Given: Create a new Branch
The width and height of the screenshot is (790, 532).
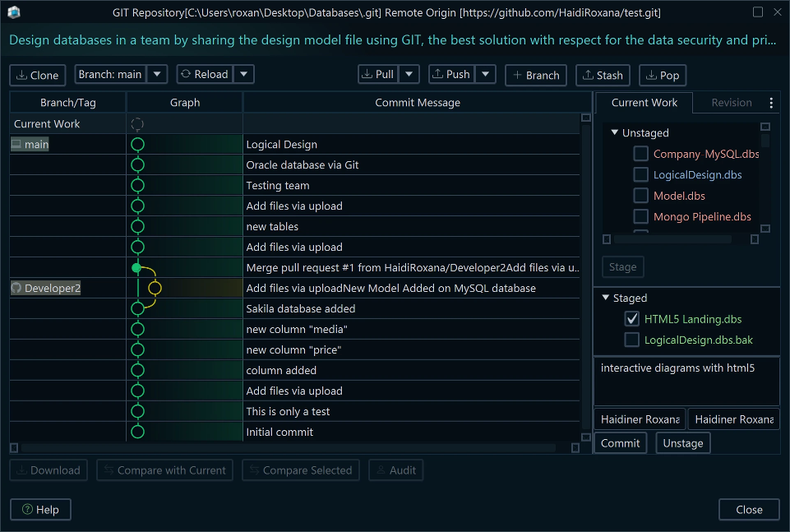Looking at the screenshot, I should (x=535, y=75).
